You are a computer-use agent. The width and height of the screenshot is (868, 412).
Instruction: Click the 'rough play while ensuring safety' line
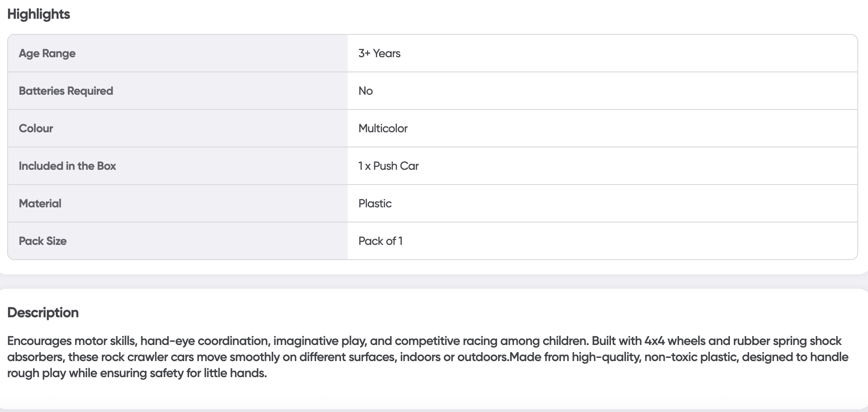tap(137, 373)
